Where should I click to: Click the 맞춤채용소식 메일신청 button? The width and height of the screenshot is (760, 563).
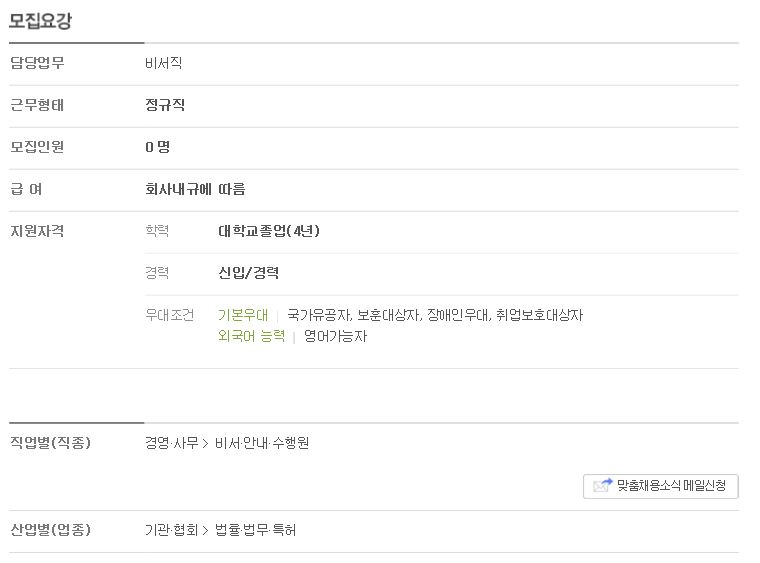click(660, 486)
